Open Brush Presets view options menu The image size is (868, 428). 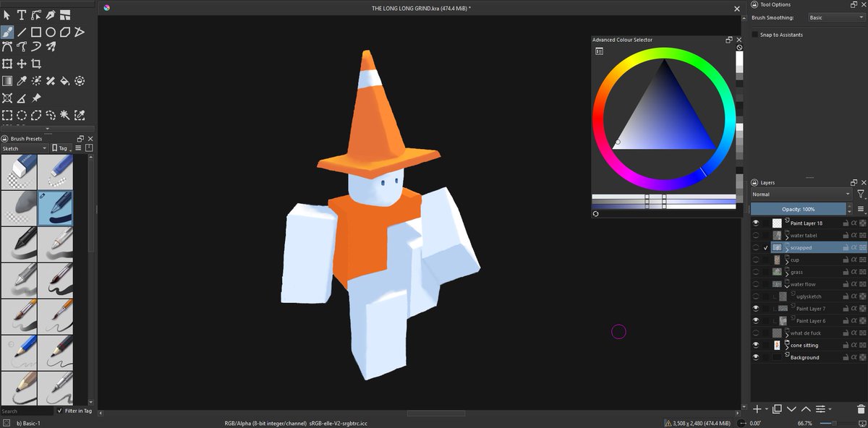coord(79,148)
